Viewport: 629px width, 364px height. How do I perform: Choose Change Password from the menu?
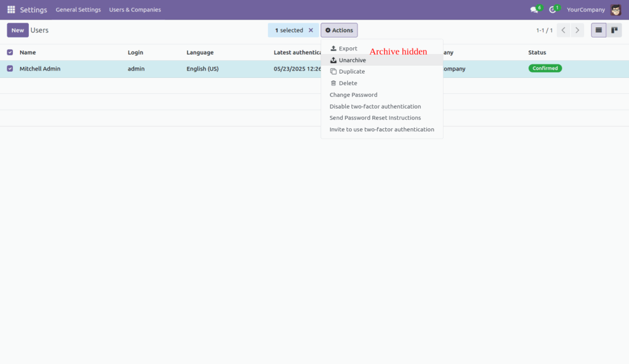(x=353, y=95)
